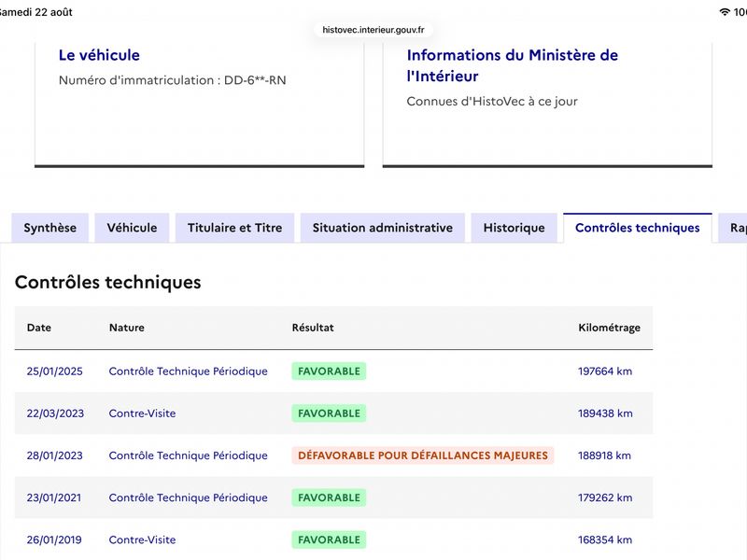Viewport: 747px width, 560px height.
Task: Select the mileage 188918 km
Action: 604,455
